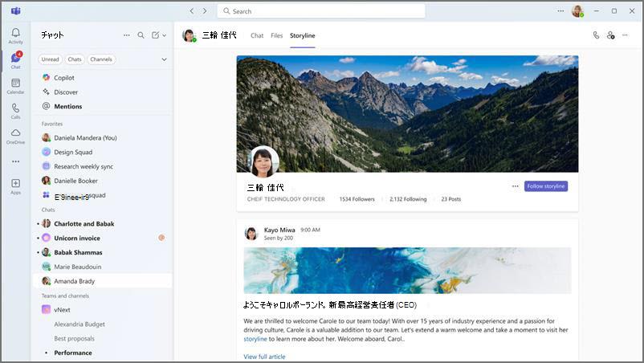Click the header avatar of the contact
Viewport: 644px width, 363px height.
[x=189, y=35]
